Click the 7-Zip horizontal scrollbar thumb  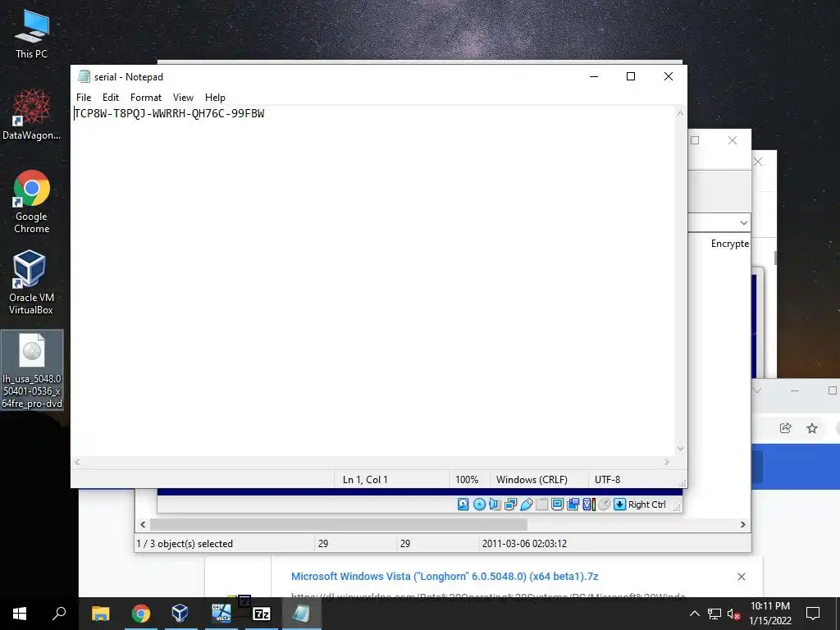coord(339,524)
